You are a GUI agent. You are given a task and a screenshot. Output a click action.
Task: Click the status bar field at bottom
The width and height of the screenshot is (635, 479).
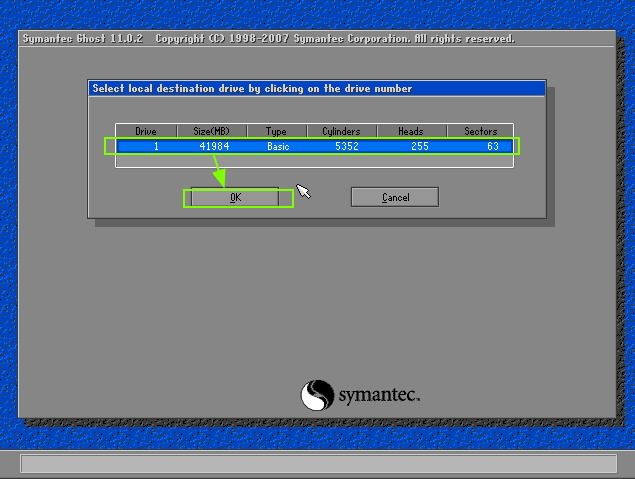318,464
